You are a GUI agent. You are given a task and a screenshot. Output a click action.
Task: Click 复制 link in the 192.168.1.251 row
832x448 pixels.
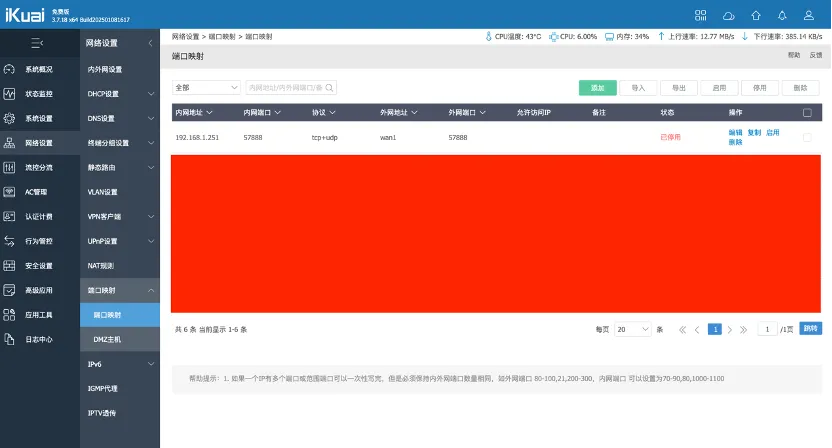(754, 133)
